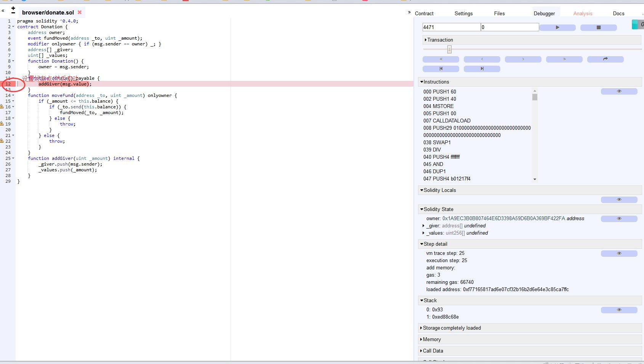The image size is (644, 364).
Task: Click the block number field showing 4471
Action: [452, 27]
